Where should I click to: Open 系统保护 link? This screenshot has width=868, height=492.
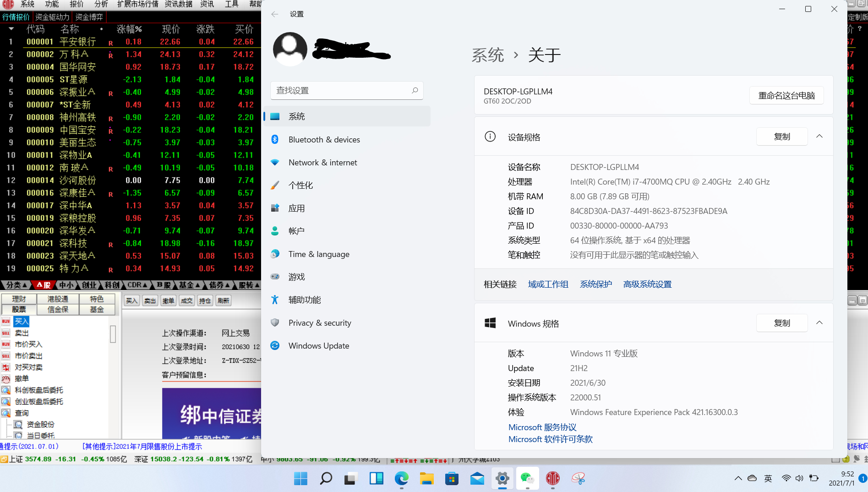596,284
